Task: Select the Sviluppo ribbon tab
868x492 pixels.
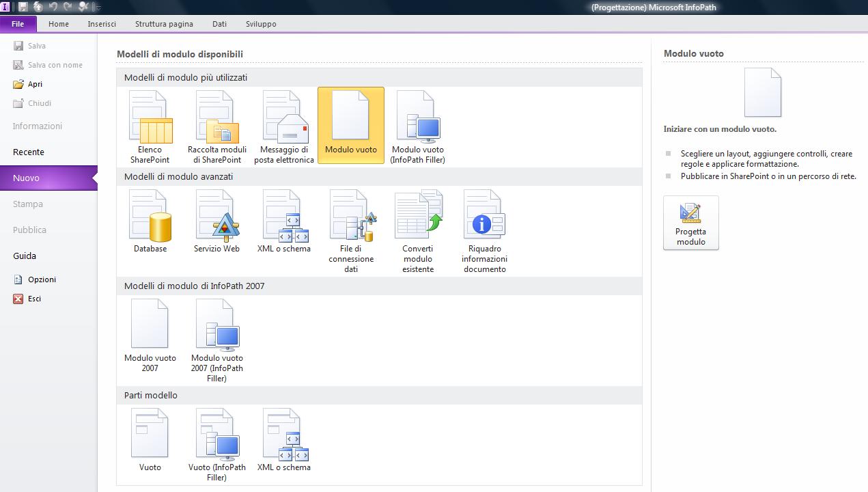Action: [x=261, y=24]
